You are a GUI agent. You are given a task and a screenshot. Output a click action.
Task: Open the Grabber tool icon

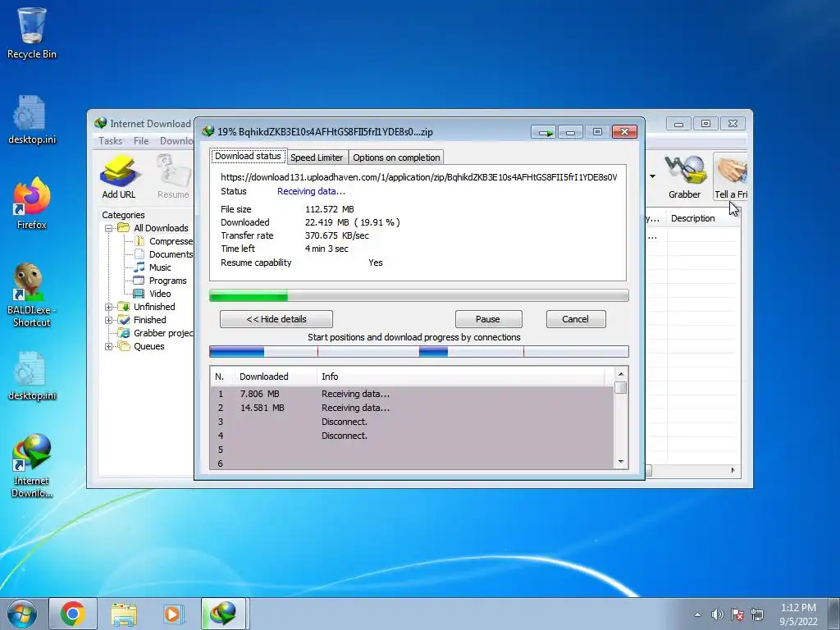tap(684, 177)
